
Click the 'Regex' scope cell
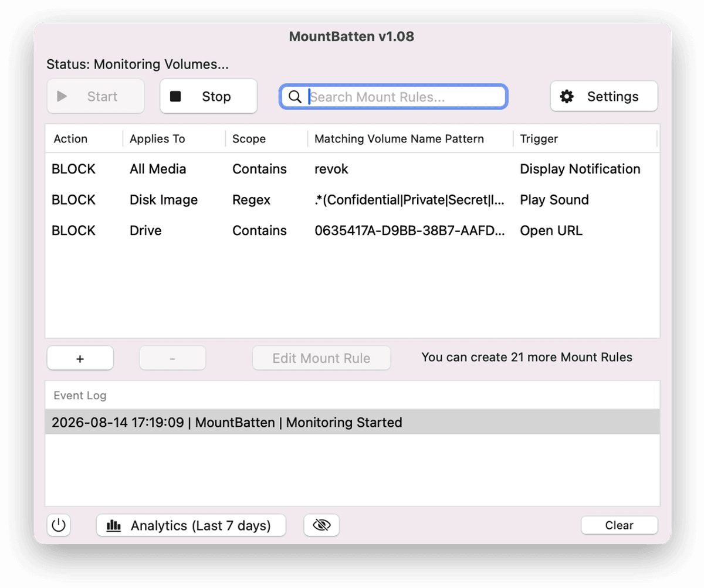click(252, 200)
